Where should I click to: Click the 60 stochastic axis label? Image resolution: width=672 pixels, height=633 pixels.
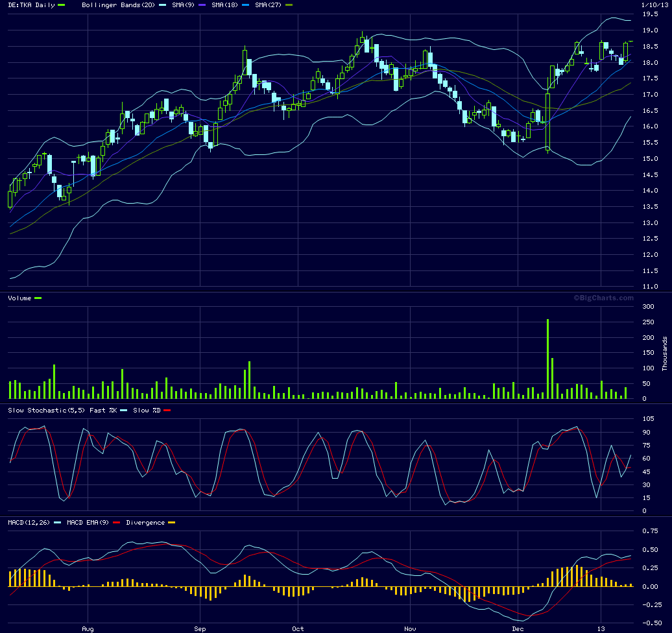click(x=647, y=459)
